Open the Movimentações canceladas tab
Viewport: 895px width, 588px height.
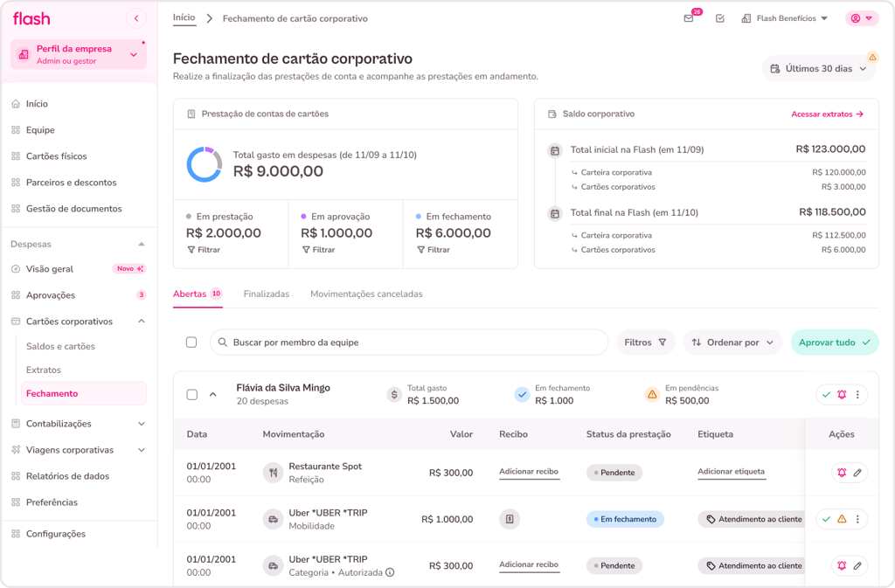pos(366,294)
